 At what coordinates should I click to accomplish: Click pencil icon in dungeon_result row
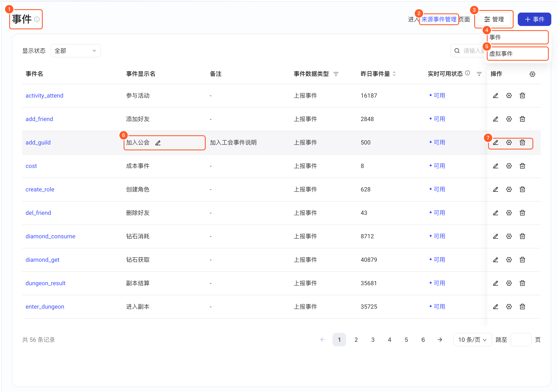click(495, 283)
